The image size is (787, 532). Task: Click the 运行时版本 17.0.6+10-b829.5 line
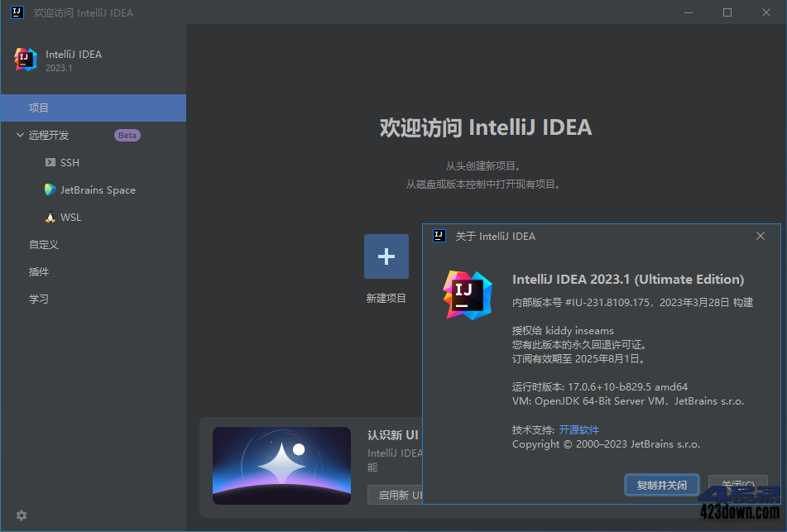pos(600,386)
